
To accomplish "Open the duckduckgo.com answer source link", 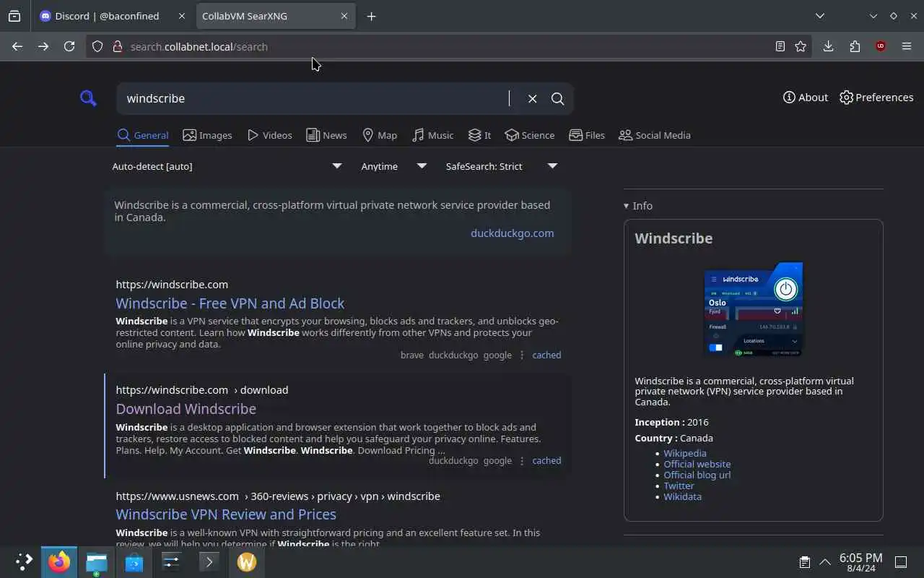I will click(x=513, y=233).
